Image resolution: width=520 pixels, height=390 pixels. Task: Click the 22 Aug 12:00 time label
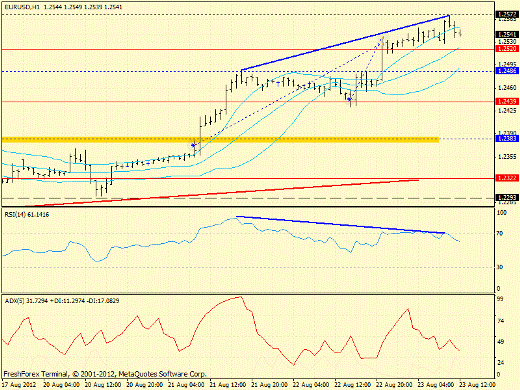353,385
